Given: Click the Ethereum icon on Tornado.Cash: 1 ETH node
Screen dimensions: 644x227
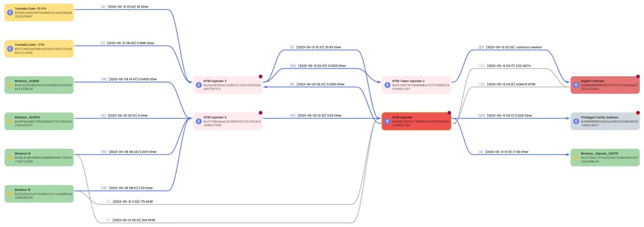Looking at the screenshot, I should point(10,49).
